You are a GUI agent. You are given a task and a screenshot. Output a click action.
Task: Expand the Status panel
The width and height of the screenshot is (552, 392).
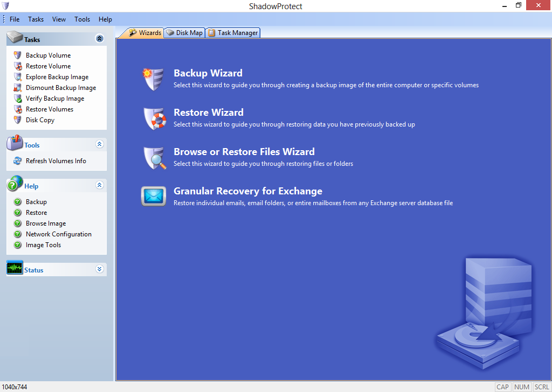tap(99, 269)
